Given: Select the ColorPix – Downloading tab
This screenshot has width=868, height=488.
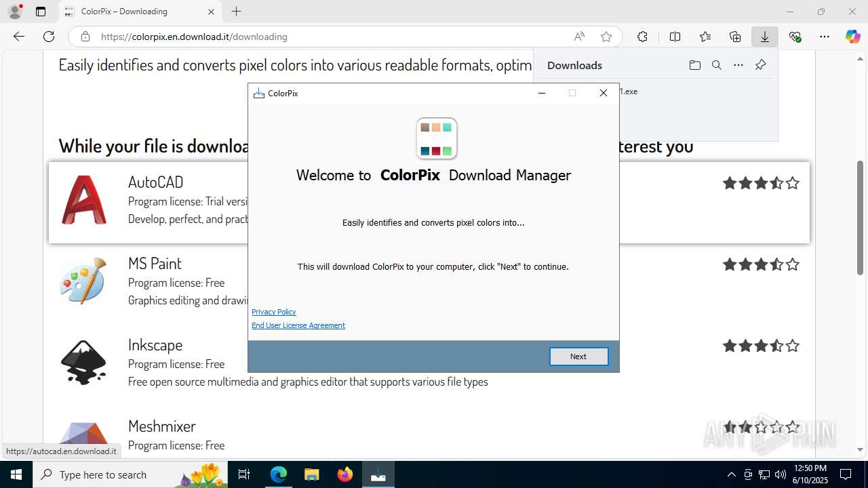Looking at the screenshot, I should pos(139,12).
